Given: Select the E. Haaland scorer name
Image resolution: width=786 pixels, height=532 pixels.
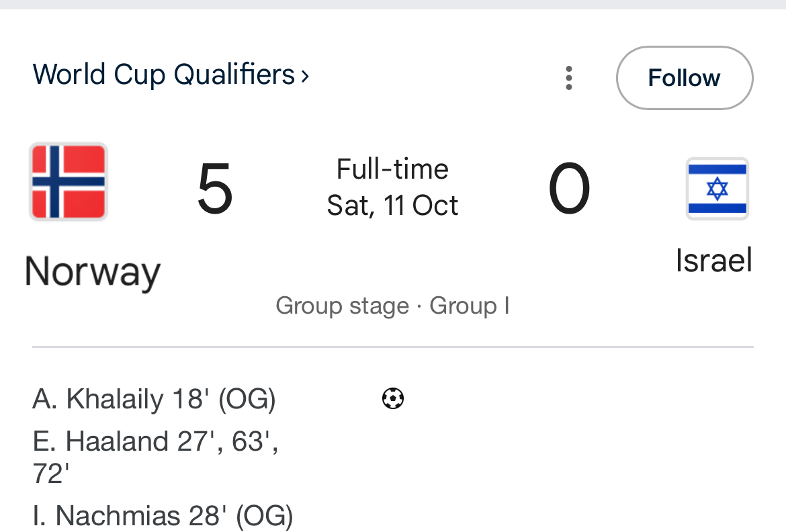Looking at the screenshot, I should (x=101, y=441).
